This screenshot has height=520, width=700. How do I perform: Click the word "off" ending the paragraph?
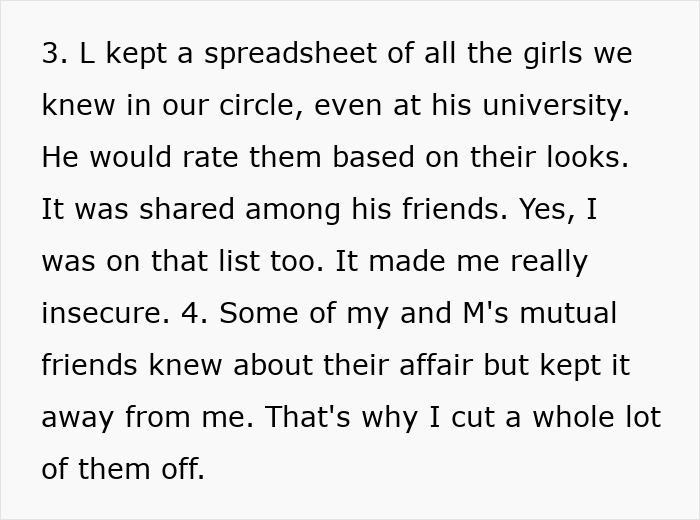(183, 470)
